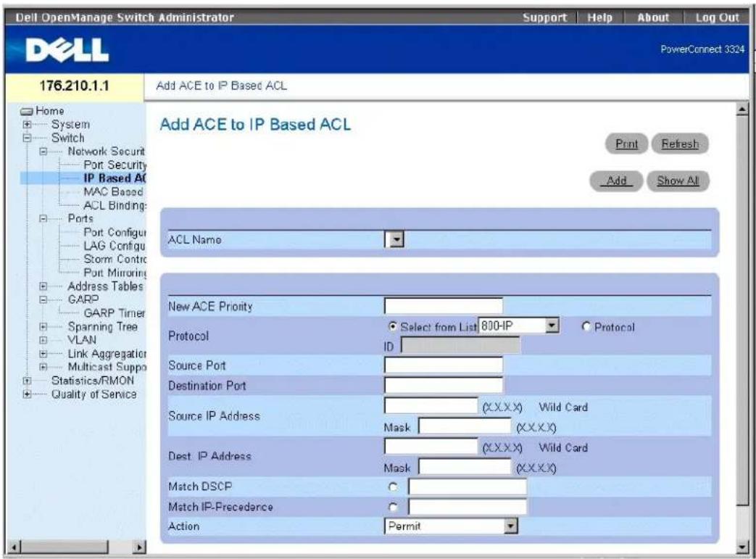Click the Add button
The width and height of the screenshot is (756, 559).
point(616,181)
